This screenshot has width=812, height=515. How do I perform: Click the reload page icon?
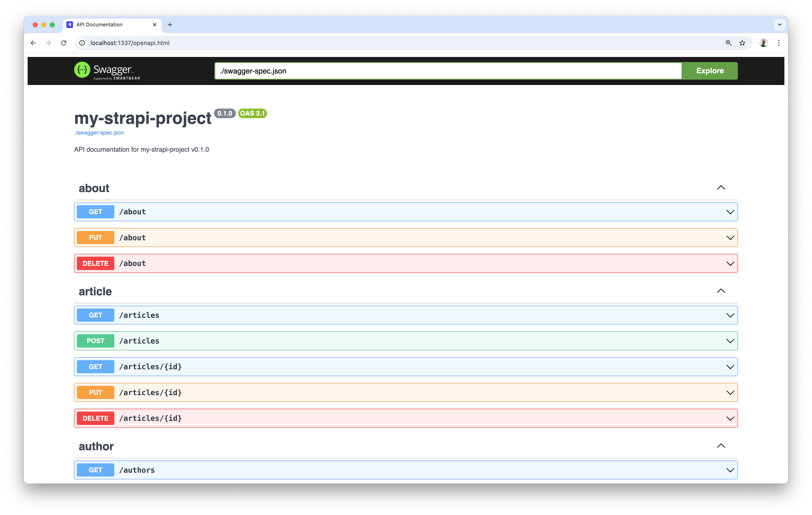click(x=64, y=43)
